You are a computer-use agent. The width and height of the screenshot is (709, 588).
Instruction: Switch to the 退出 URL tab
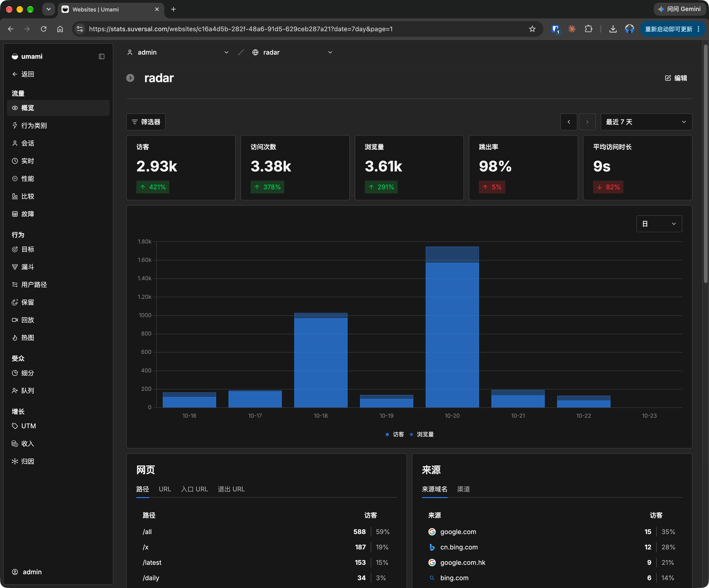(x=231, y=489)
